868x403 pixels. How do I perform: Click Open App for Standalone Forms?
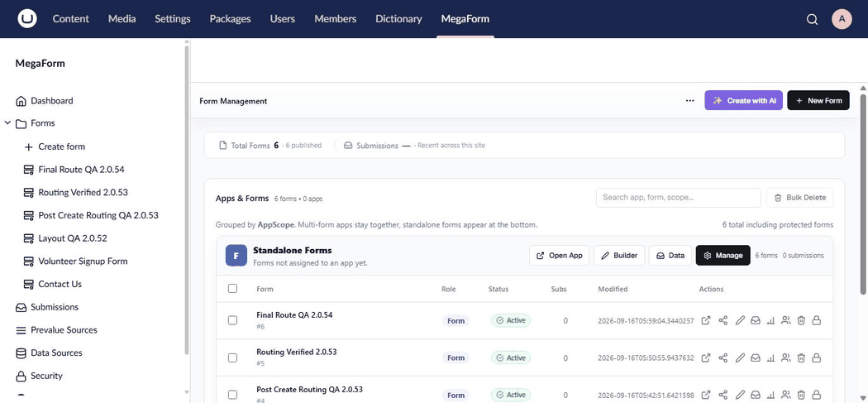pos(560,256)
